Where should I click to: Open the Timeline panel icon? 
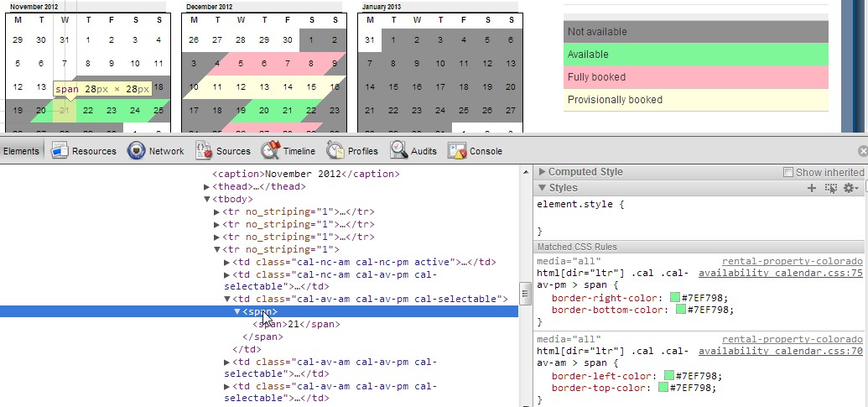click(271, 150)
